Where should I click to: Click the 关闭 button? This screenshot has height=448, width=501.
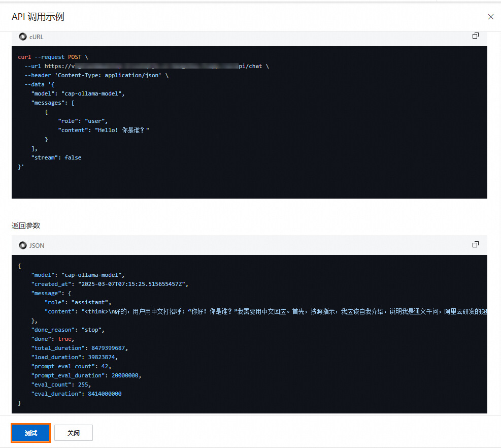tap(73, 433)
